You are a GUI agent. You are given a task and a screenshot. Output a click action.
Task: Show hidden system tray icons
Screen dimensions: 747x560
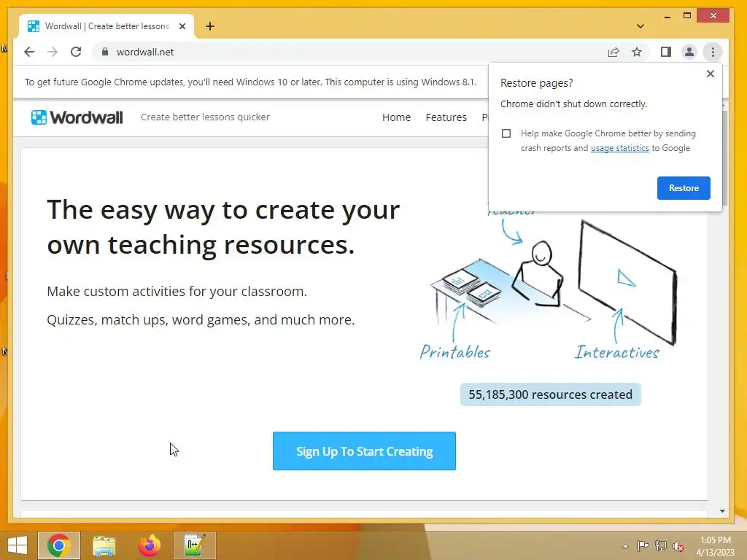[625, 546]
